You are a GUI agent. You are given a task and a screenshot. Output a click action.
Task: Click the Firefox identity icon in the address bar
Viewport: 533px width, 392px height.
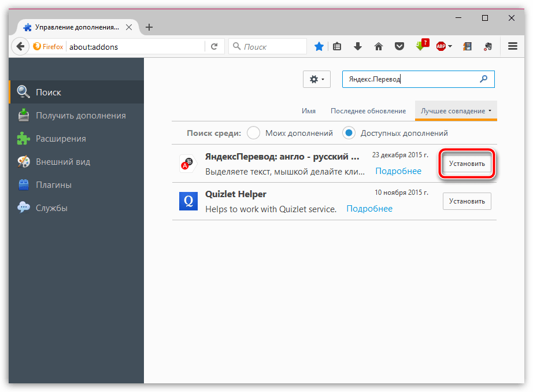[48, 47]
